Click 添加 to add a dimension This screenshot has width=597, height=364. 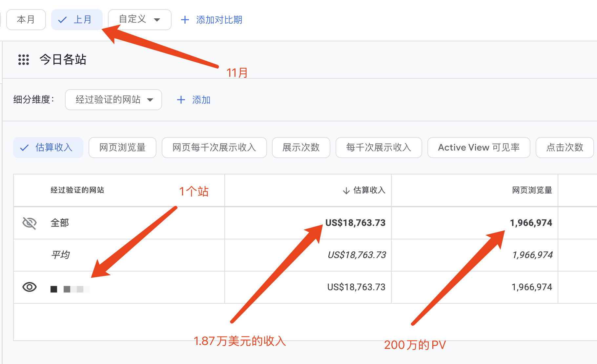201,100
